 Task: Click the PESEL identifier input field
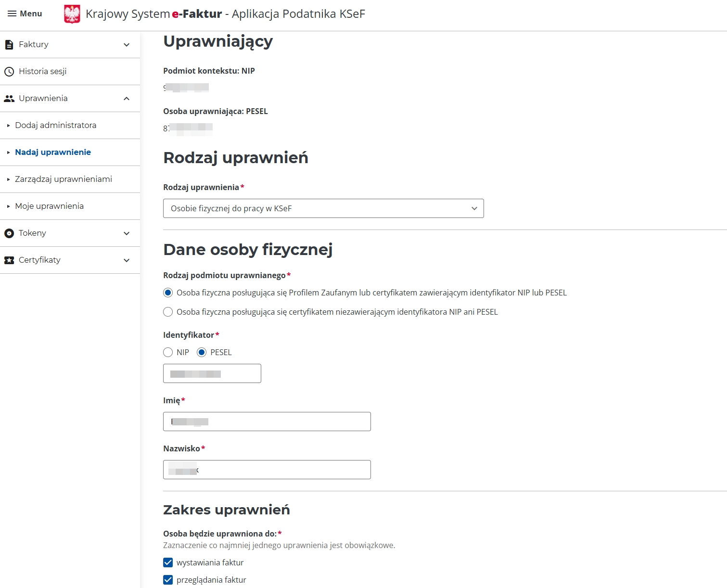(x=212, y=373)
